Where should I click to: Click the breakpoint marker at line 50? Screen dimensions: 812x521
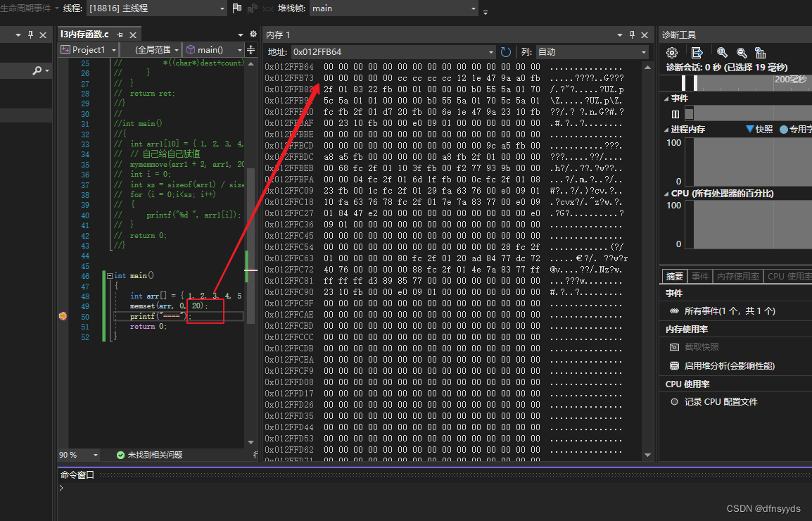click(63, 316)
